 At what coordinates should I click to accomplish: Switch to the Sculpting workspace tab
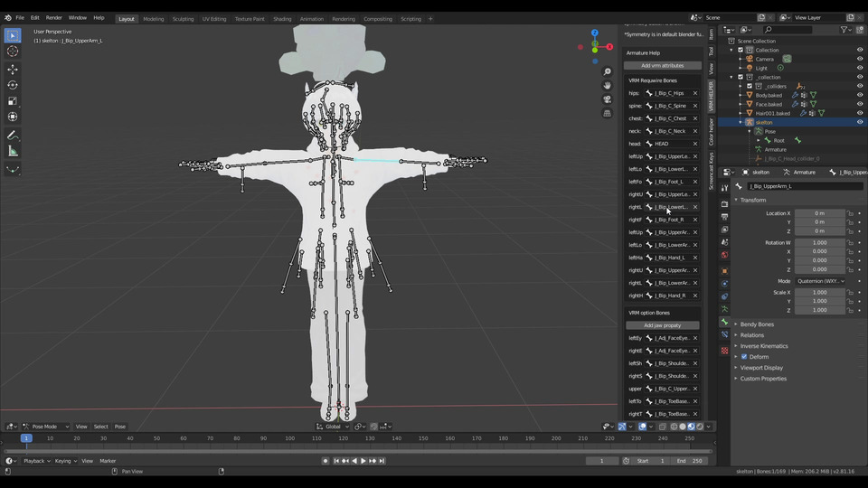(x=183, y=18)
